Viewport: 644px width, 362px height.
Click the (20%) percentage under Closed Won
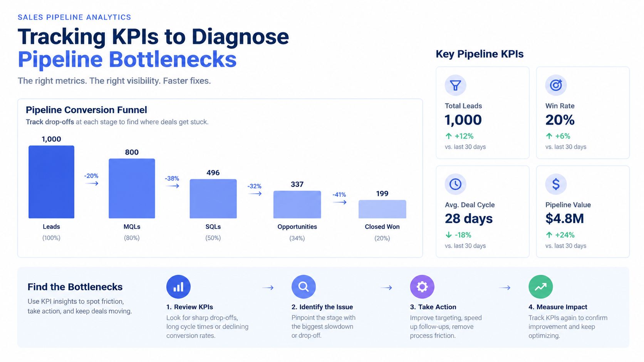(382, 239)
